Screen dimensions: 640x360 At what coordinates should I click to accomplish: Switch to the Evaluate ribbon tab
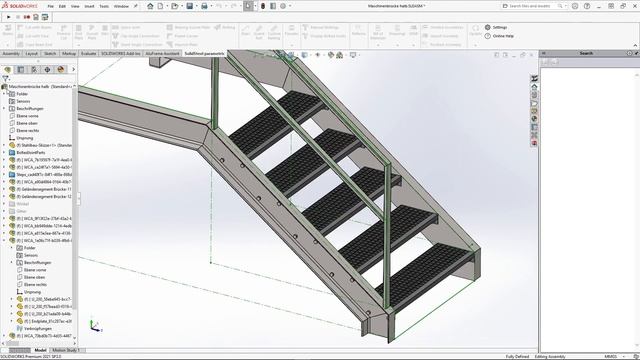[88, 53]
